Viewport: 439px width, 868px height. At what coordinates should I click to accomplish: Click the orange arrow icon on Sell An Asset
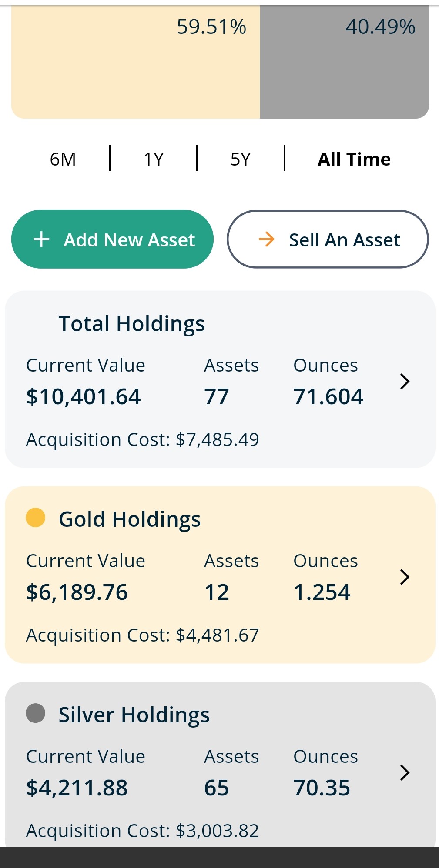point(266,239)
